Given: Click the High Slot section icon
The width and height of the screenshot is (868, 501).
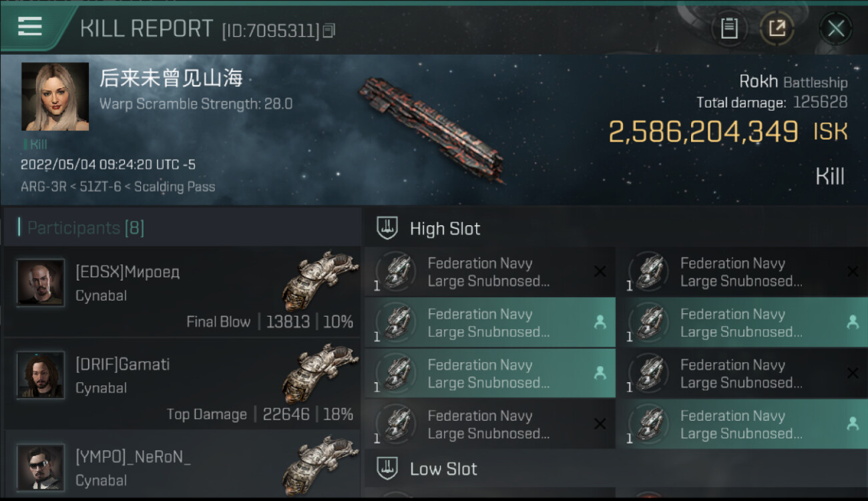Looking at the screenshot, I should 387,228.
